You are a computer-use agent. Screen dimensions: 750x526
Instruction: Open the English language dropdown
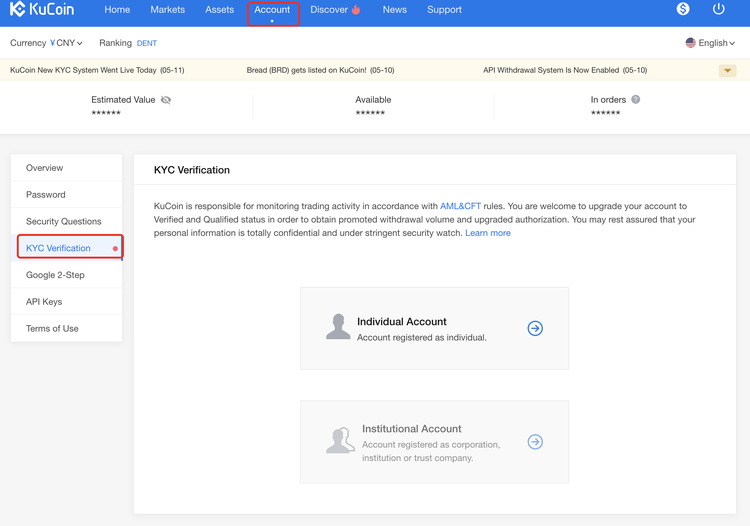710,43
